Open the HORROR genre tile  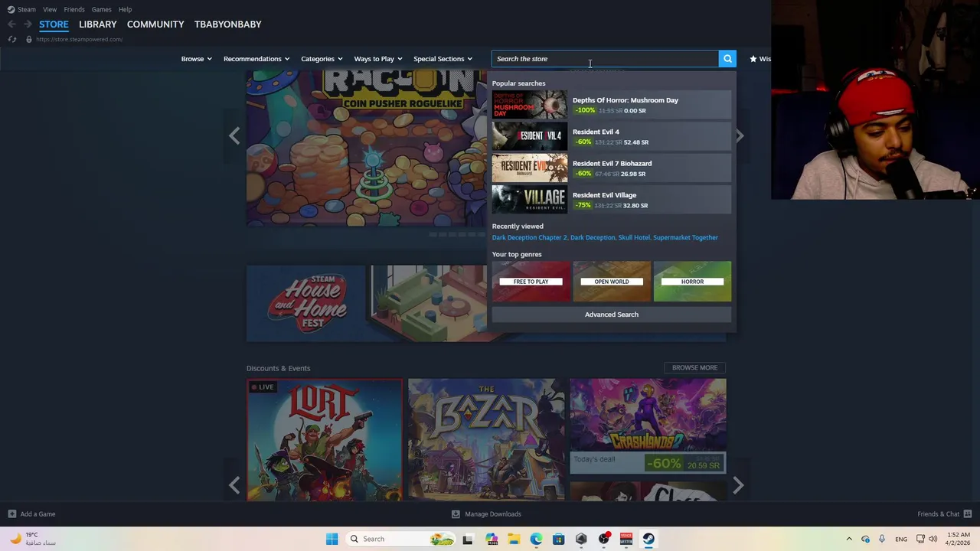click(x=692, y=282)
